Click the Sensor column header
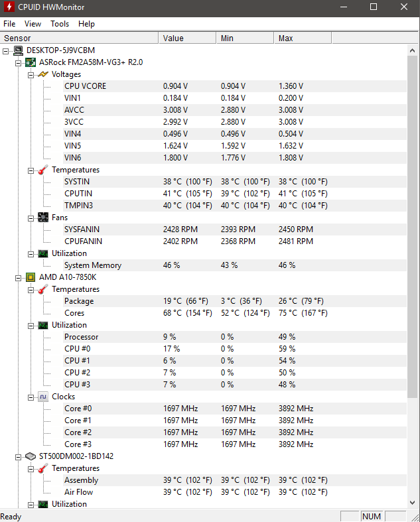420x522 pixels. coord(79,38)
